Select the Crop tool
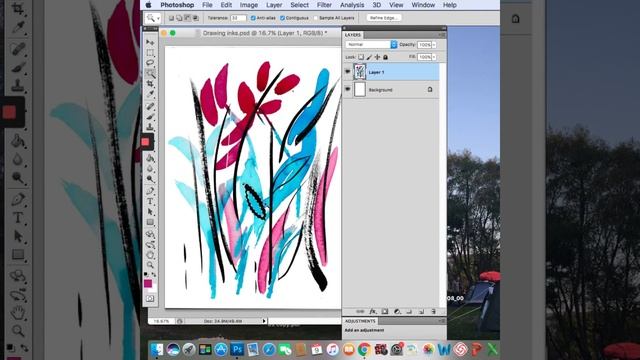 (150, 84)
